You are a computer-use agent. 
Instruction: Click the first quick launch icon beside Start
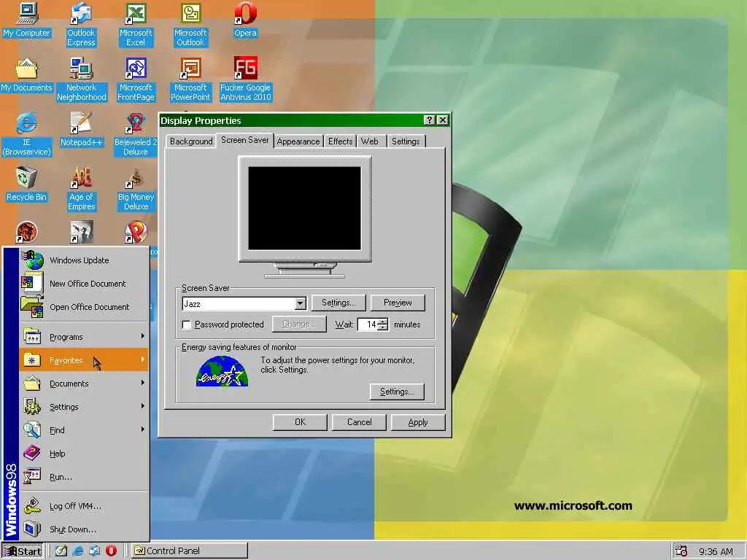click(x=61, y=551)
